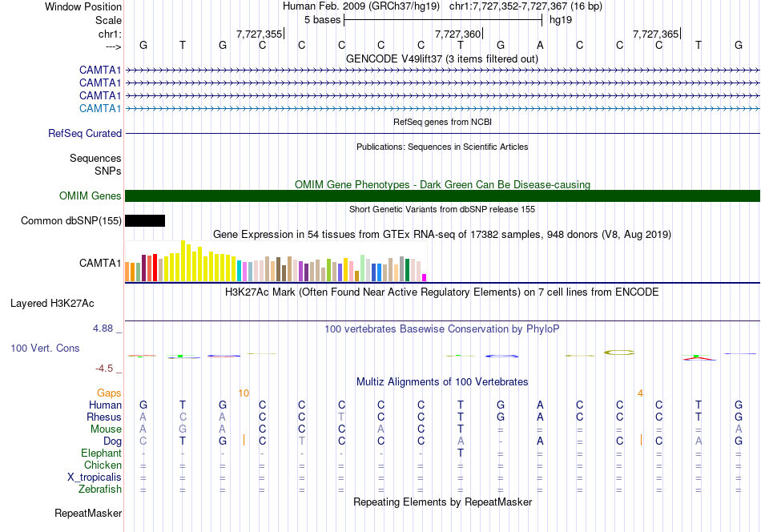
Task: Click the RefSeq Curated track label
Action: click(85, 134)
